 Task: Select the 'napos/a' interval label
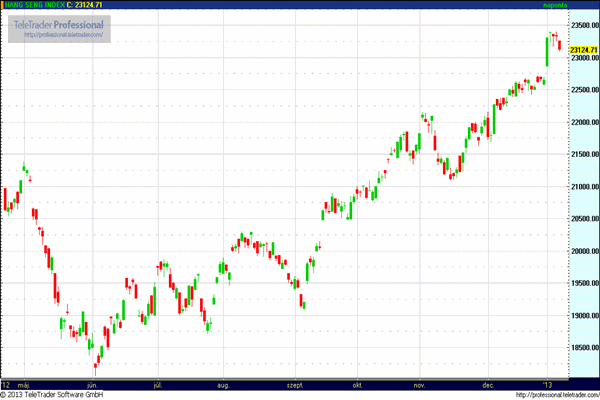pos(582,5)
